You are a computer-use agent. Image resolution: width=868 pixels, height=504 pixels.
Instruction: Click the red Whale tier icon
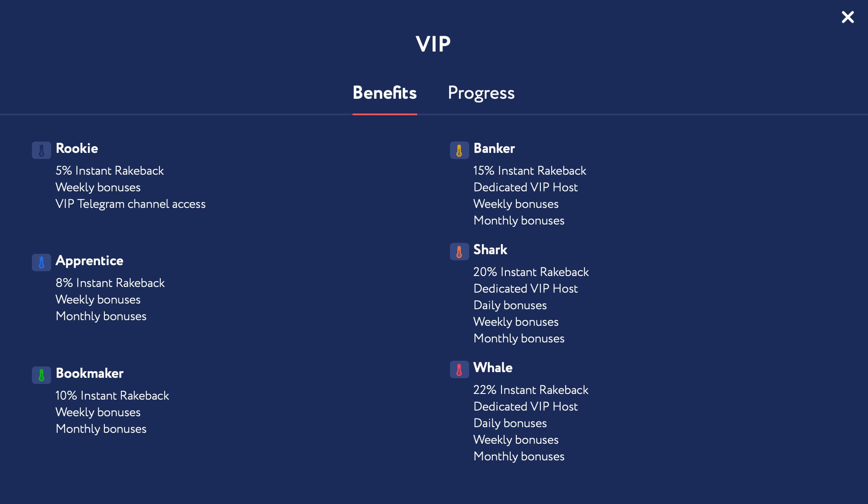(x=459, y=369)
